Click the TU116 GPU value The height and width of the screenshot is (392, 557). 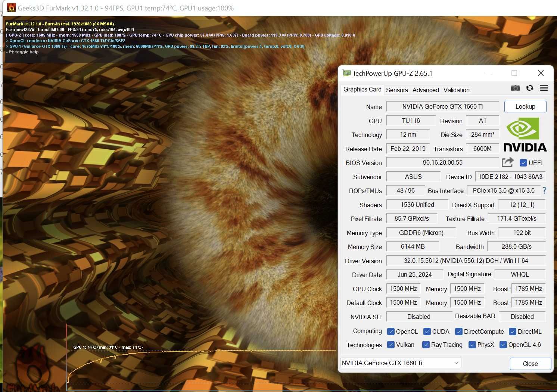pyautogui.click(x=411, y=121)
